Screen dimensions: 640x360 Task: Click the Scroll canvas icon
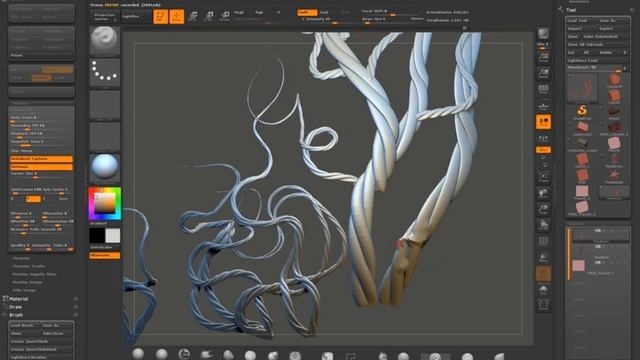[x=543, y=58]
